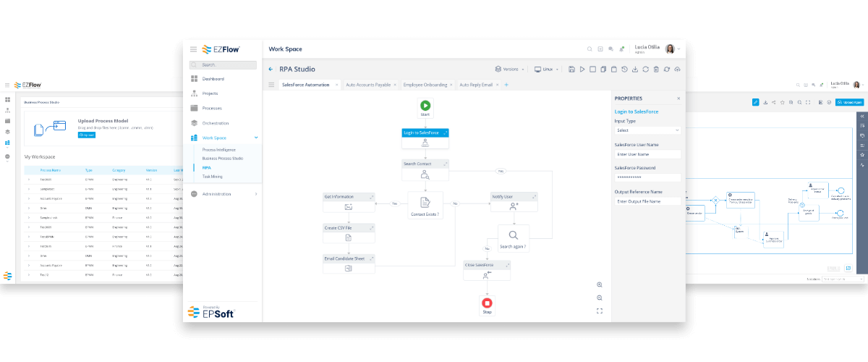Viewport: 868px width, 362px height.
Task: Go back with the RPA Studio arrow
Action: click(271, 70)
